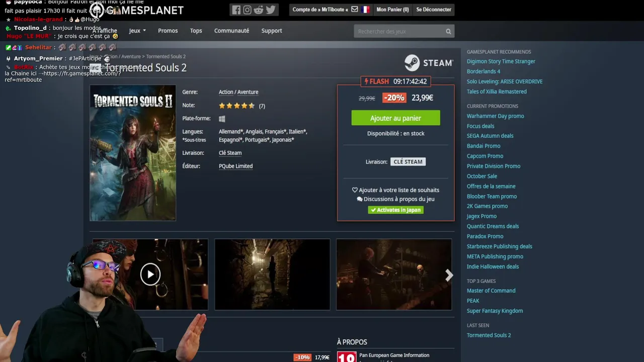Open the third screenshot thumbnail

(394, 275)
